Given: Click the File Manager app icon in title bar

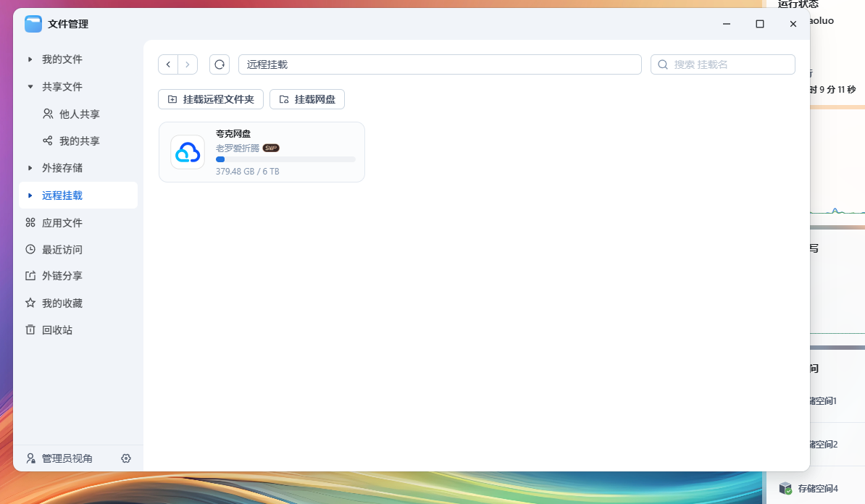Looking at the screenshot, I should coord(33,24).
